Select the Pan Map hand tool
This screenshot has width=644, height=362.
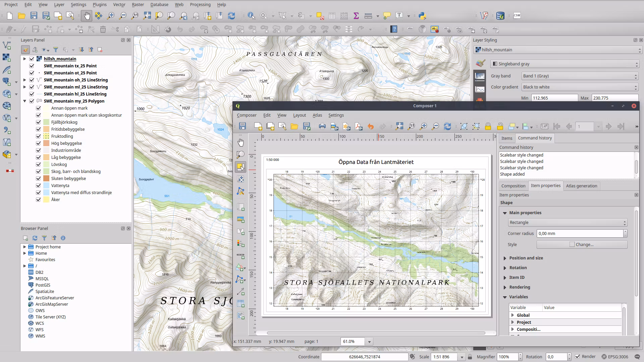pos(87,16)
